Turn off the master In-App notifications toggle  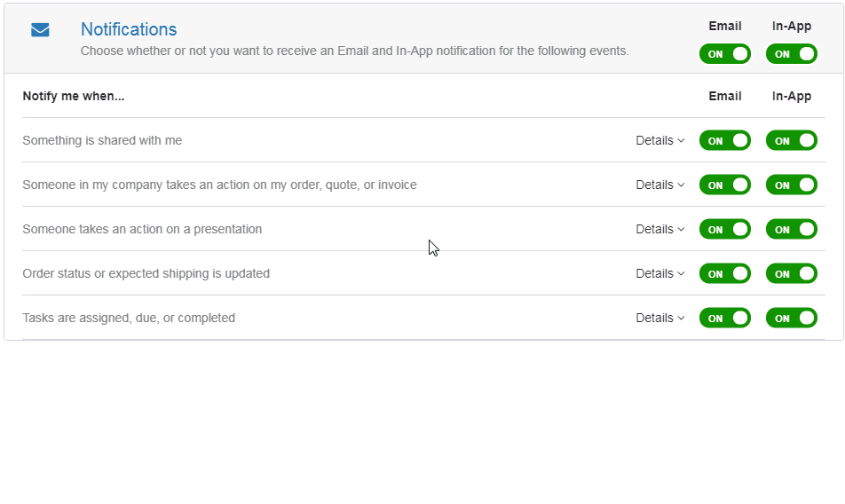coord(792,54)
